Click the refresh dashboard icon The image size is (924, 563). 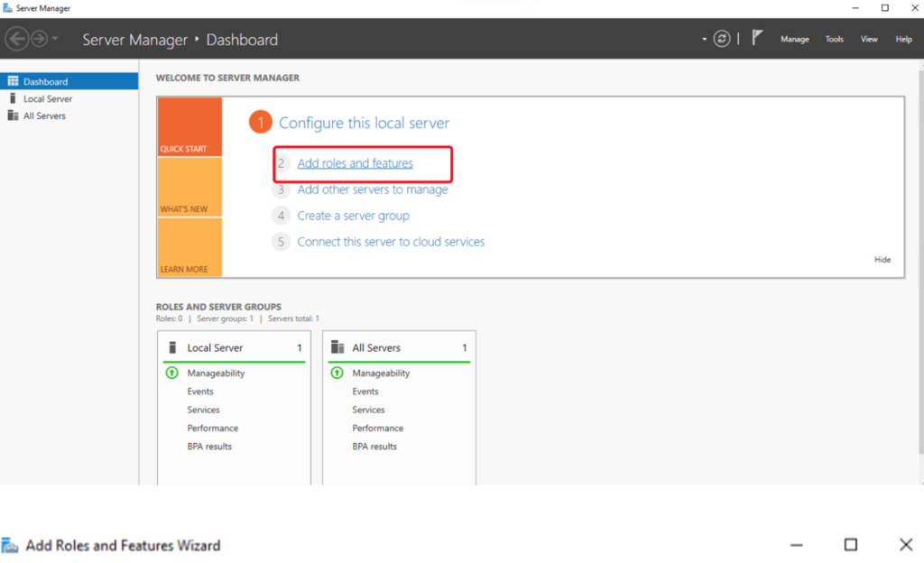[x=721, y=39]
